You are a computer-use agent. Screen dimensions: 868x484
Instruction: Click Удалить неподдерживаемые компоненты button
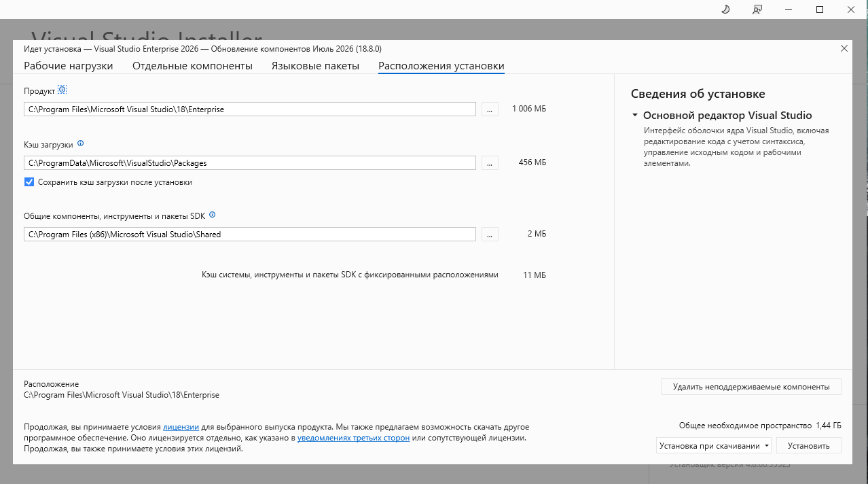coord(751,386)
